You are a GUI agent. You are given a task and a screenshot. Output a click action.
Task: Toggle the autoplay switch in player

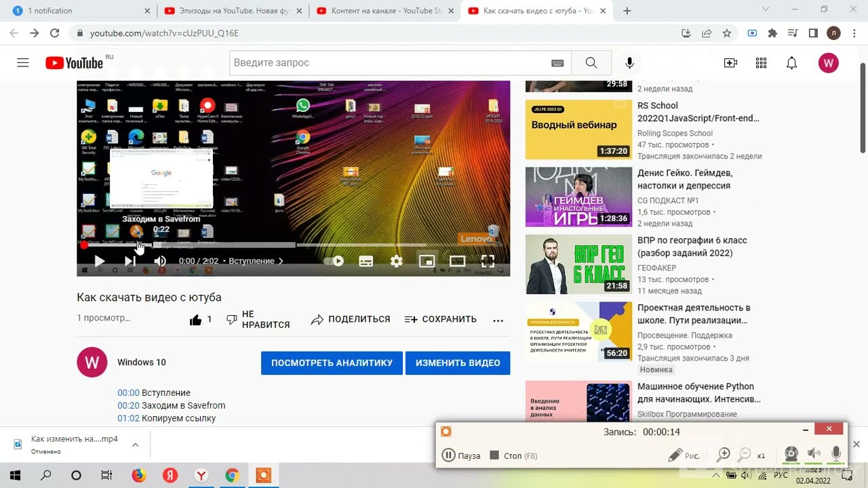[x=334, y=261]
